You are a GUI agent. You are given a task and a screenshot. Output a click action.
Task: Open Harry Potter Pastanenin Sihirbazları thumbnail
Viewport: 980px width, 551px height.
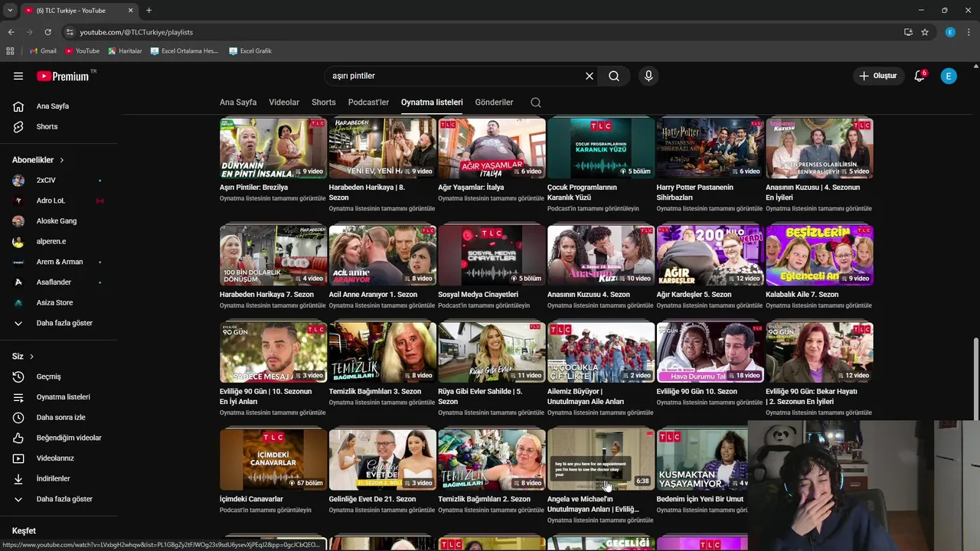(710, 148)
